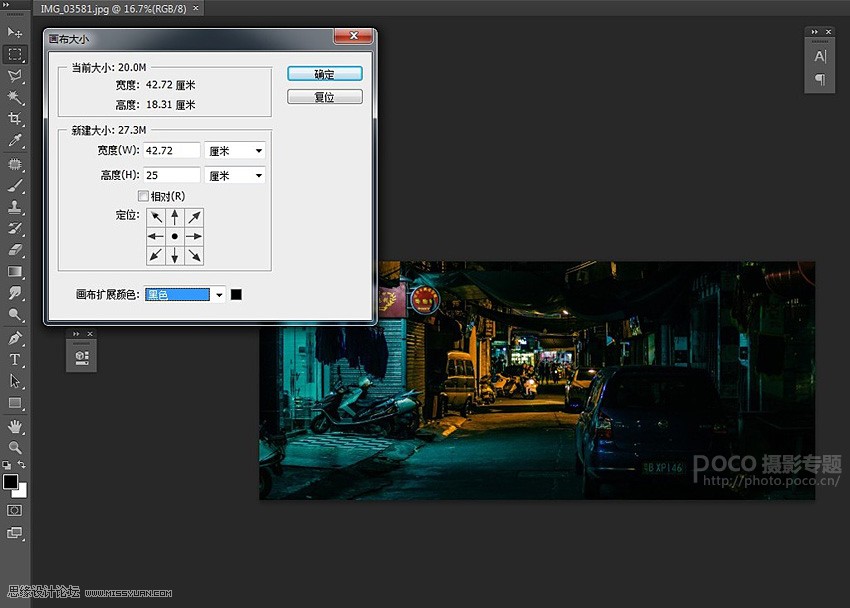This screenshot has width=850, height=608.
Task: Anchor canvas to middle-left
Action: pos(156,236)
